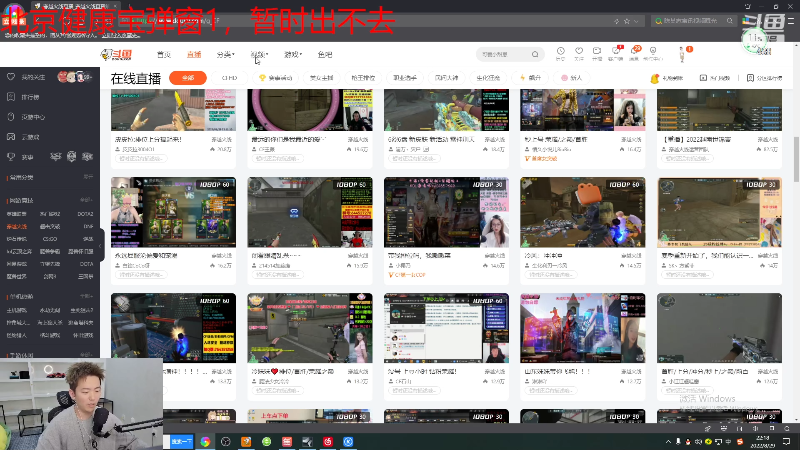The height and width of the screenshot is (450, 800).
Task: Select the lightning-bolt filter chip
Action: coord(531,78)
